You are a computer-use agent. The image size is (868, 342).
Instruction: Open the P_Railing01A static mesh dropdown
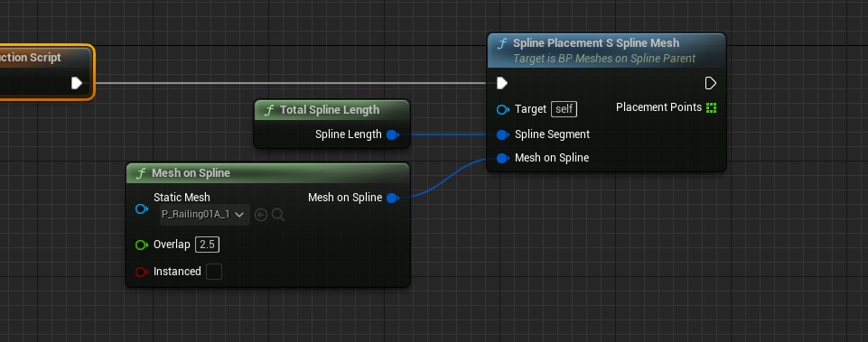(204, 215)
